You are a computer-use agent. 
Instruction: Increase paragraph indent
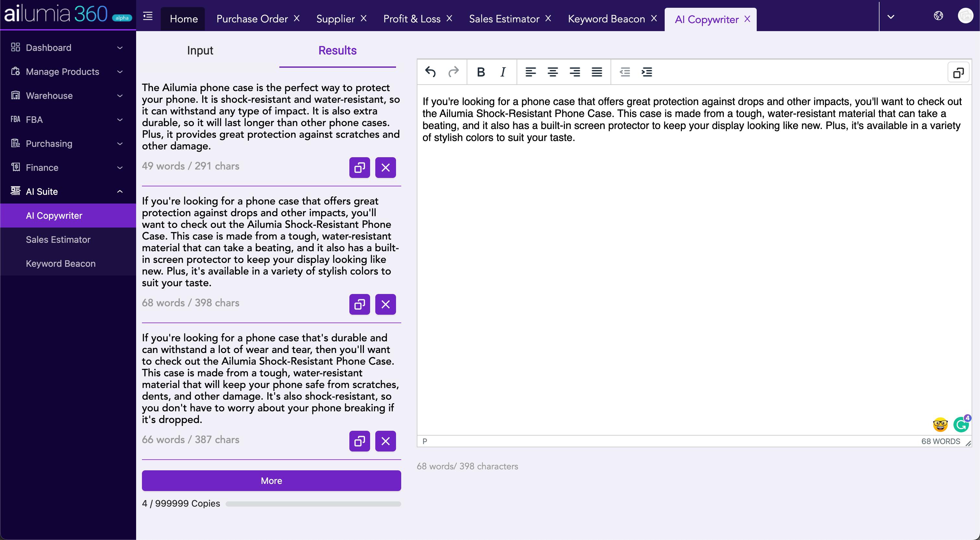coord(647,72)
